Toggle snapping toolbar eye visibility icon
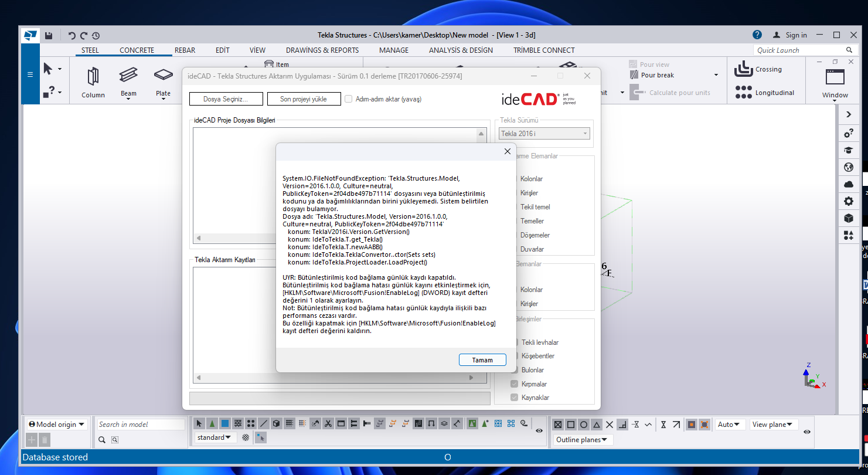 [807, 432]
